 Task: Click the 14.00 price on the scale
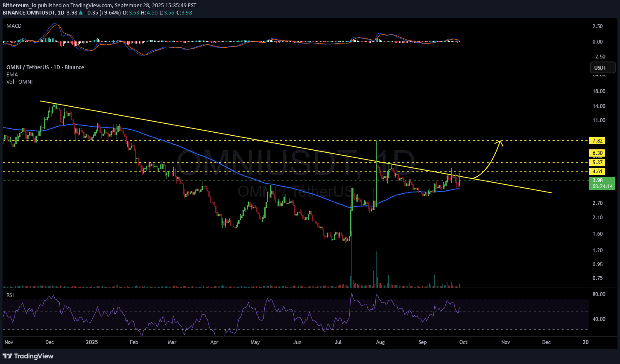click(599, 106)
